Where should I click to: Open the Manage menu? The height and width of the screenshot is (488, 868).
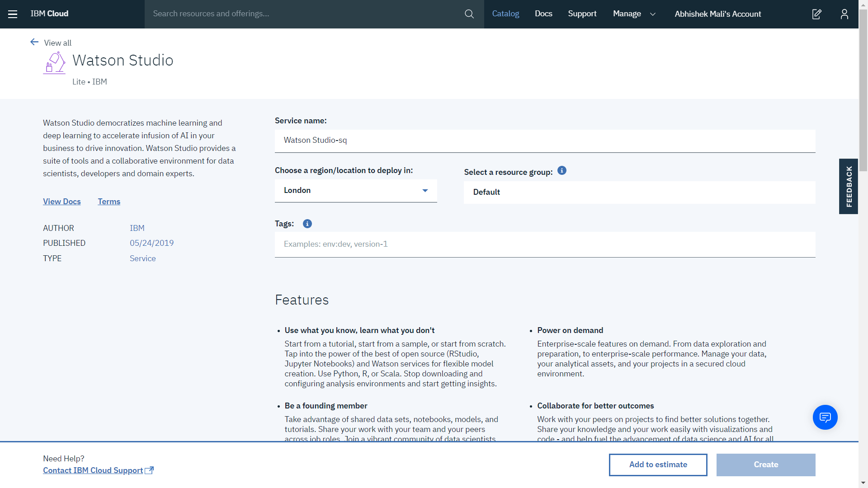point(627,14)
